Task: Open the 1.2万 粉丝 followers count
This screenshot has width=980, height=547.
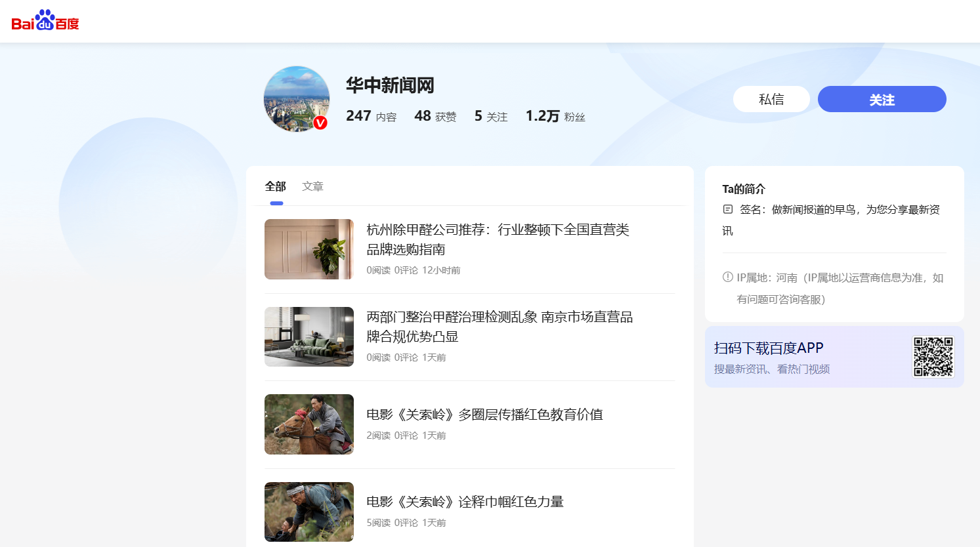Action: point(555,116)
